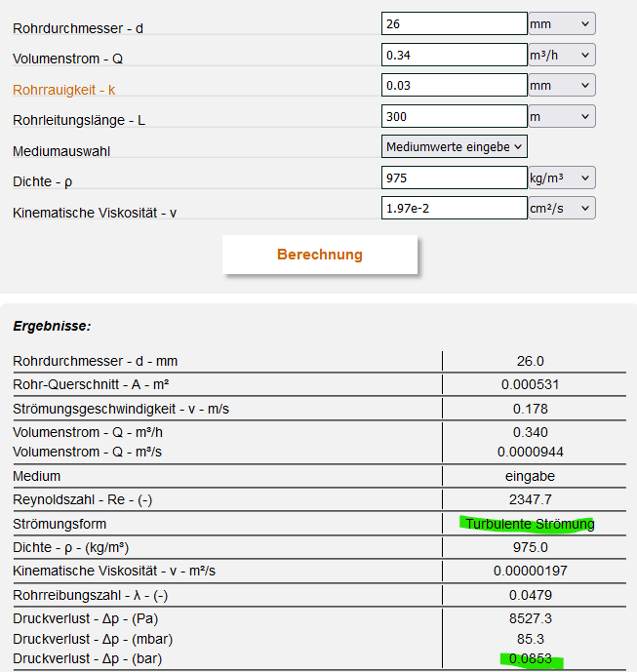Focus the Kinematische Viskosität input field

[454, 208]
